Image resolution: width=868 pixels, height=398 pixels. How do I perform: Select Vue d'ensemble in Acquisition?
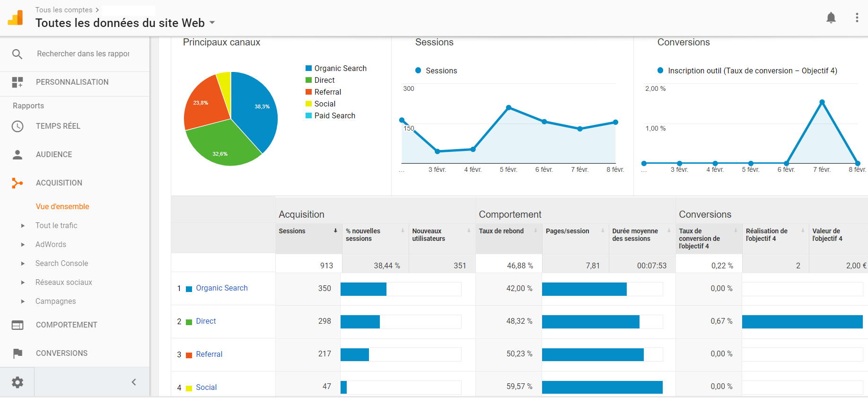(x=62, y=206)
